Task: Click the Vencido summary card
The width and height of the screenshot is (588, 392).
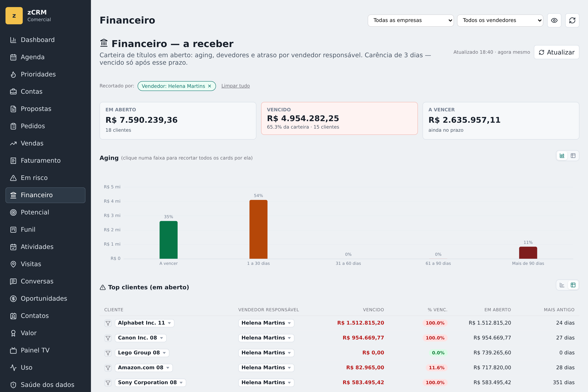Action: pos(339,118)
